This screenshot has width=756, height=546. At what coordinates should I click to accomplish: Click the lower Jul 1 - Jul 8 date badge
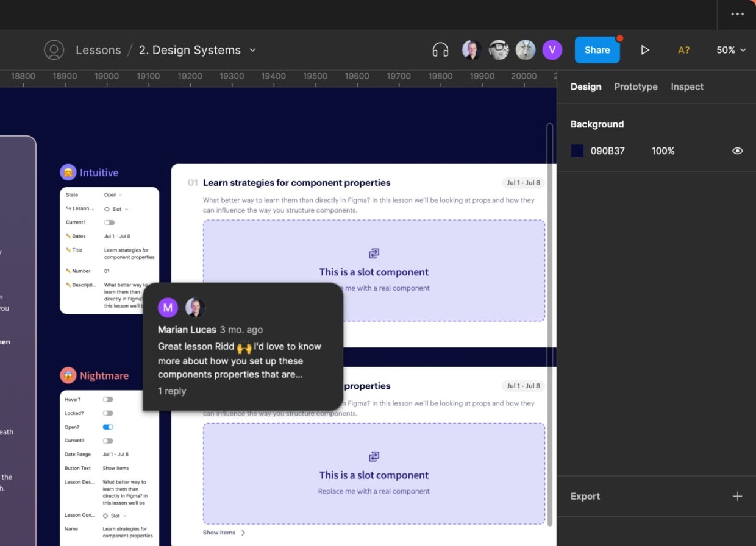click(523, 386)
